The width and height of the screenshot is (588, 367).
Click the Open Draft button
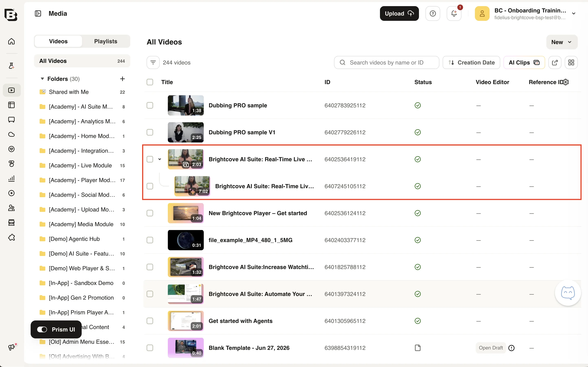point(491,348)
